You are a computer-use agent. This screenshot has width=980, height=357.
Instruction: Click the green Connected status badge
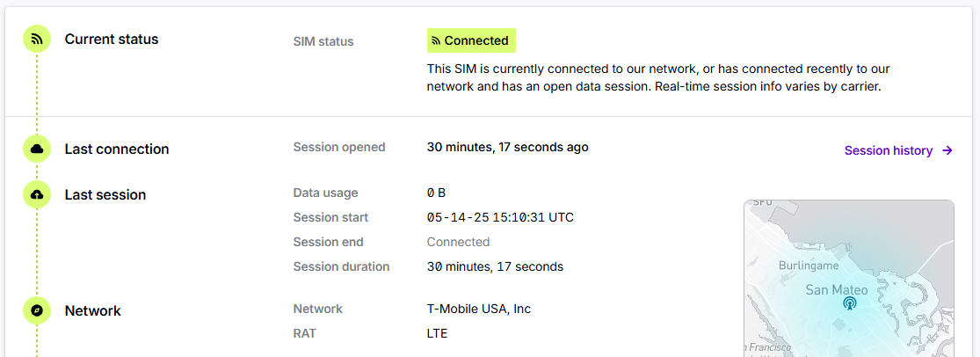pos(471,40)
